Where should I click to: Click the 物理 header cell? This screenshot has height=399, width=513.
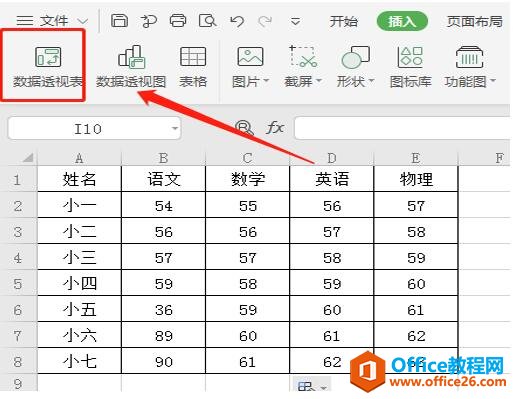[416, 179]
